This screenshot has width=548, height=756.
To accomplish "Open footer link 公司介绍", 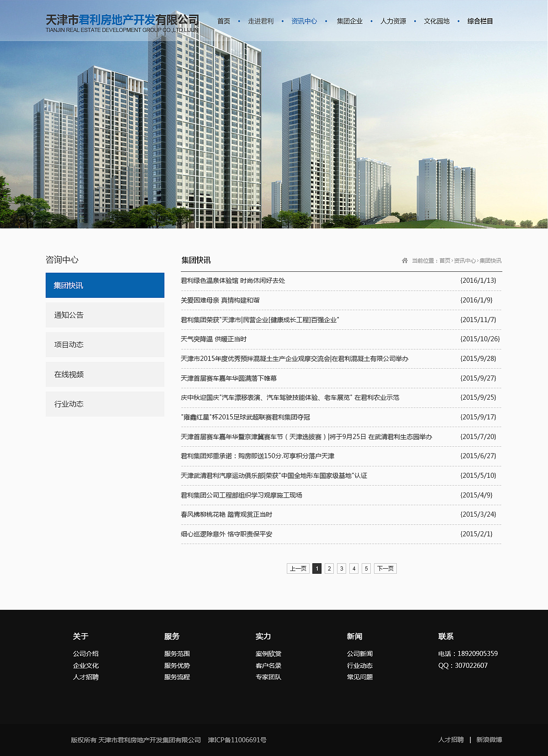I will coord(86,654).
